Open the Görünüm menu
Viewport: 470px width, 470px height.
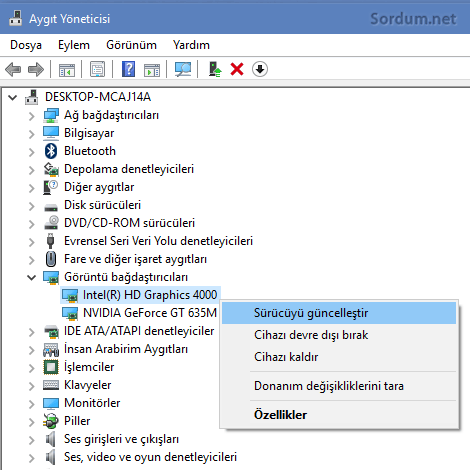pyautogui.click(x=131, y=45)
